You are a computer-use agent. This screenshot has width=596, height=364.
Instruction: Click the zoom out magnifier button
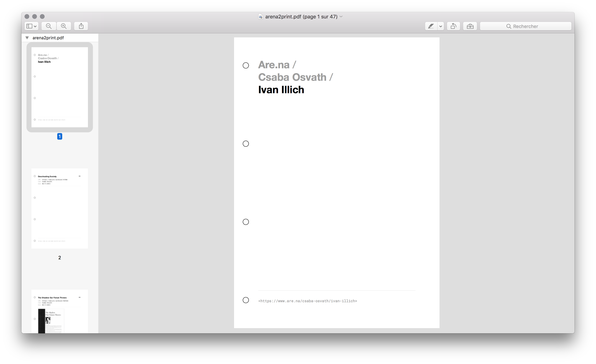49,26
